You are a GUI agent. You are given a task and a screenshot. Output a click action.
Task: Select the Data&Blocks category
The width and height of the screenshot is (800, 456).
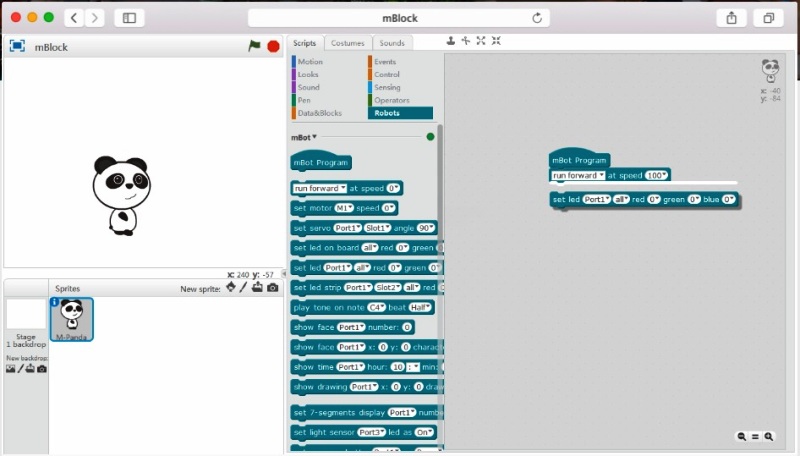[320, 113]
